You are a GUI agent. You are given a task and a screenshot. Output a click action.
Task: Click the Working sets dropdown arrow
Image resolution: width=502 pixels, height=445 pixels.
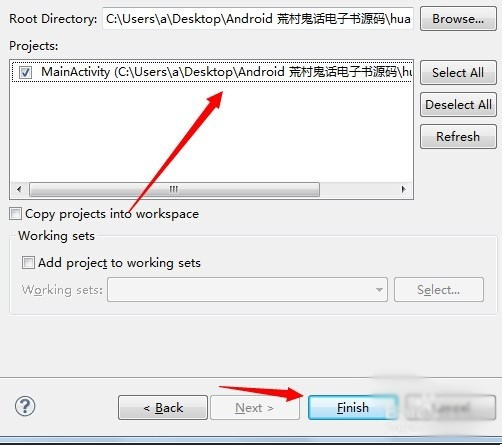[379, 290]
